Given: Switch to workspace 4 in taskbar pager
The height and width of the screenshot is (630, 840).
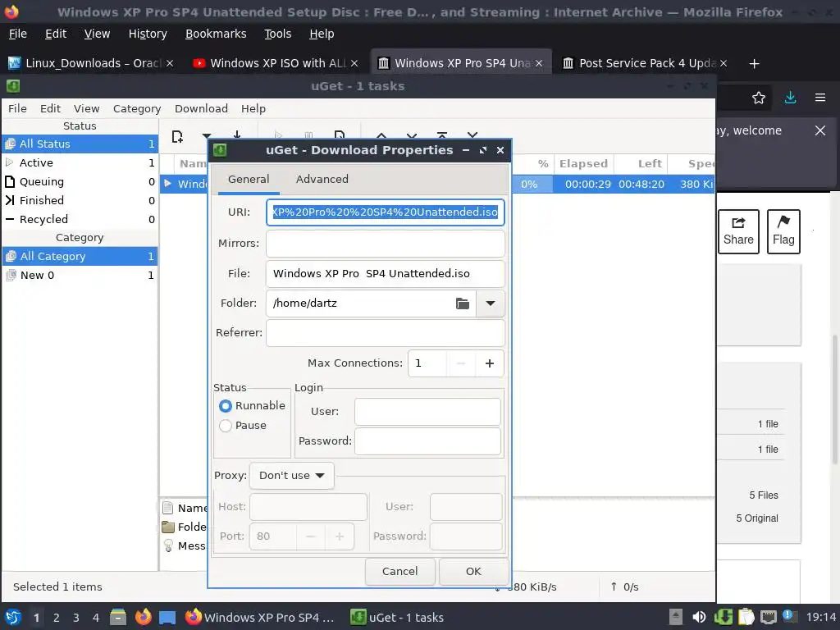Looking at the screenshot, I should point(96,618).
